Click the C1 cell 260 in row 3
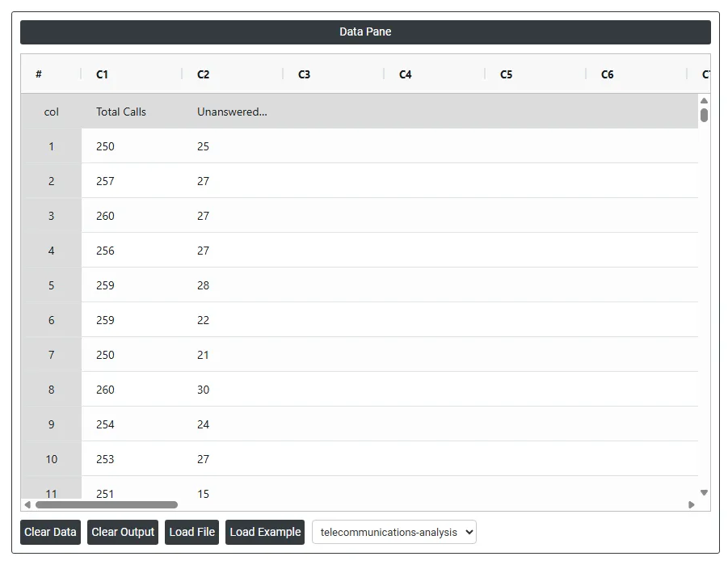Image resolution: width=728 pixels, height=565 pixels. point(132,216)
